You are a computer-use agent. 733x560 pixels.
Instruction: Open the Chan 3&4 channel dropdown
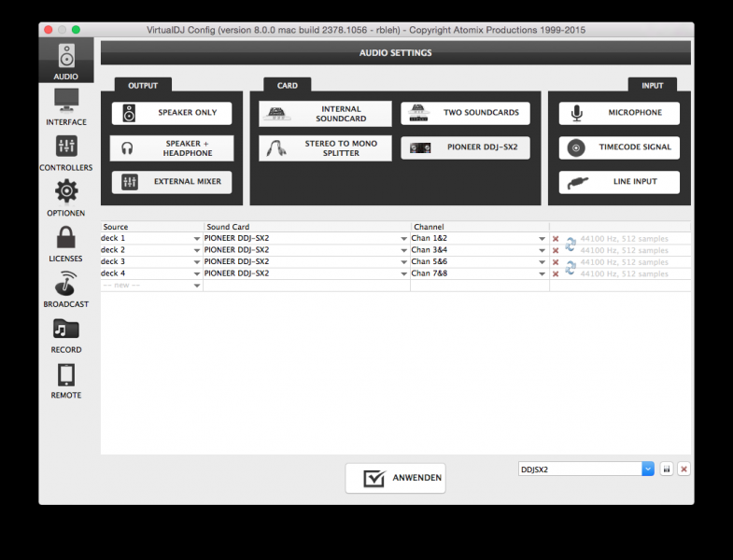tap(542, 250)
